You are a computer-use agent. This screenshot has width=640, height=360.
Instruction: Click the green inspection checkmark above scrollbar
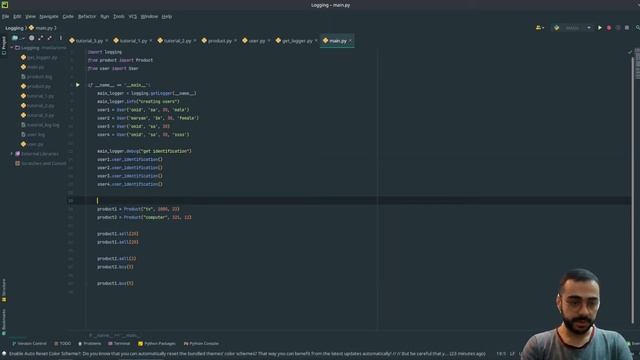pos(630,52)
